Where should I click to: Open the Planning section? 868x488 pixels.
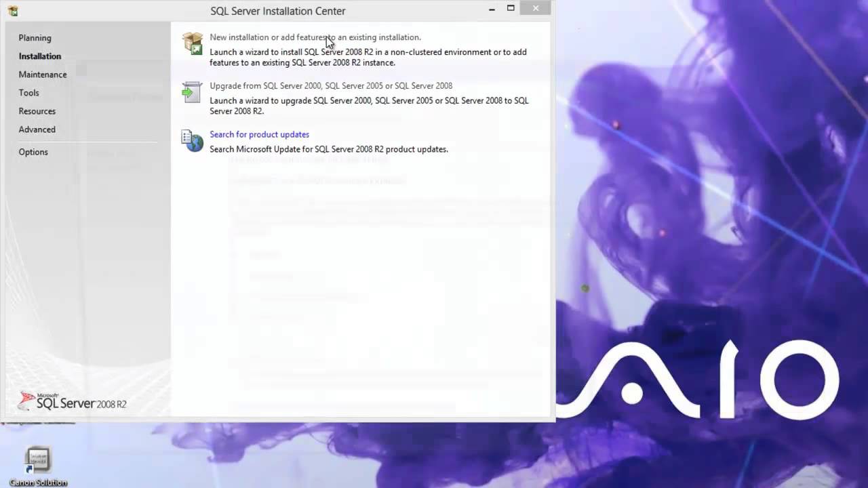pyautogui.click(x=35, y=38)
